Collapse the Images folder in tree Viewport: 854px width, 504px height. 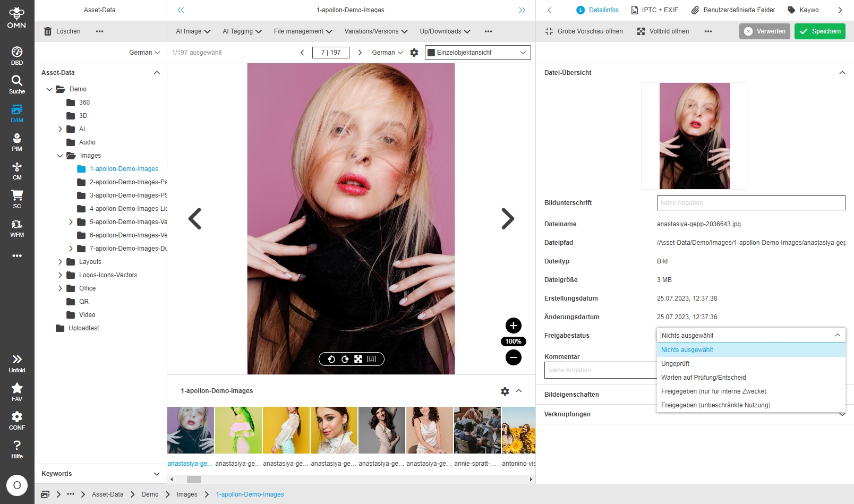[x=60, y=156]
